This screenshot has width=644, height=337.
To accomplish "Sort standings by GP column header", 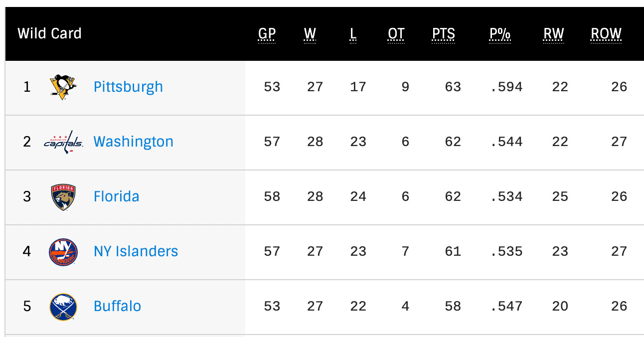I will tap(267, 34).
